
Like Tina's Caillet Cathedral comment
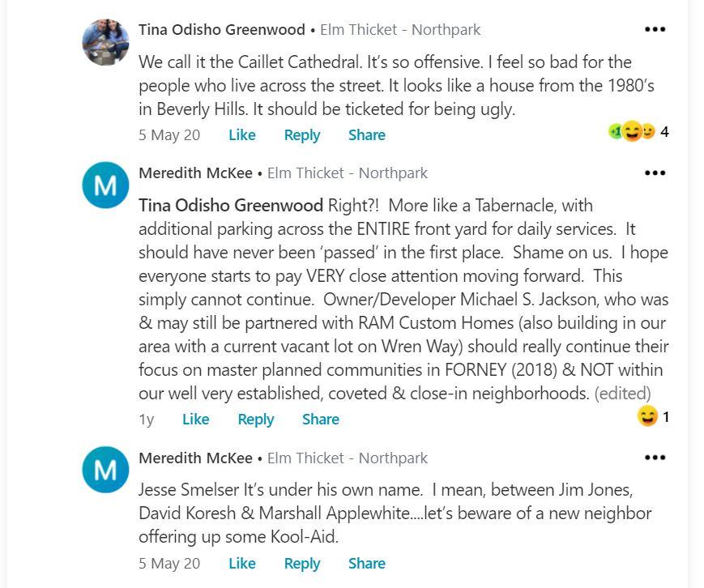coord(241,135)
